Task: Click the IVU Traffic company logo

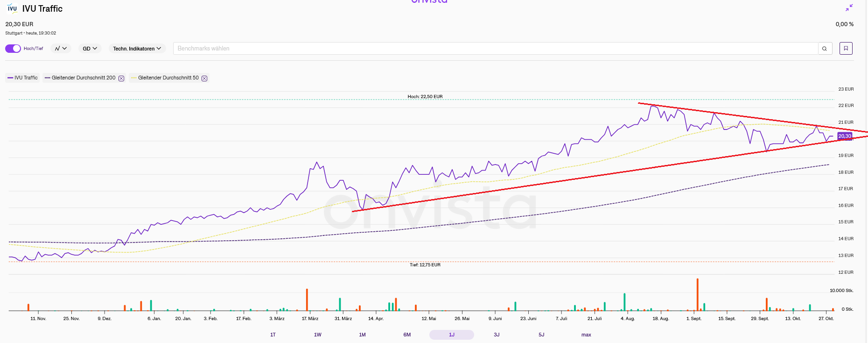Action: coord(12,8)
